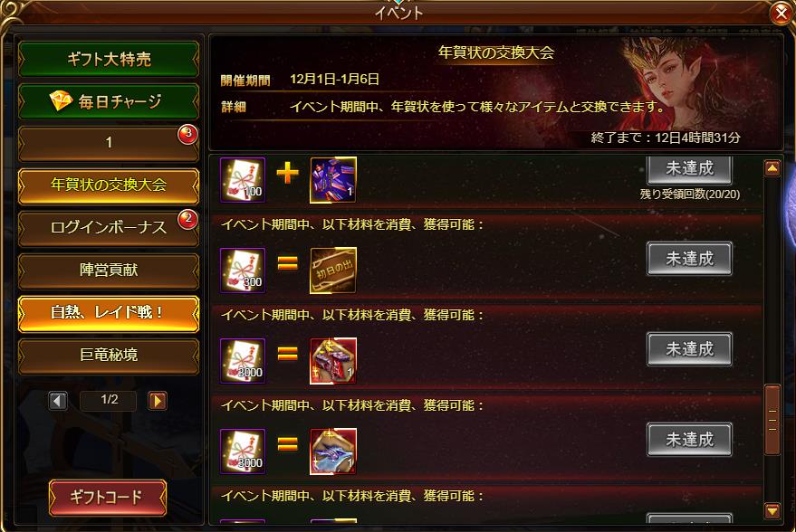Open the 巨竜秘境 tab
Screen dimensions: 796x532
click(x=109, y=355)
